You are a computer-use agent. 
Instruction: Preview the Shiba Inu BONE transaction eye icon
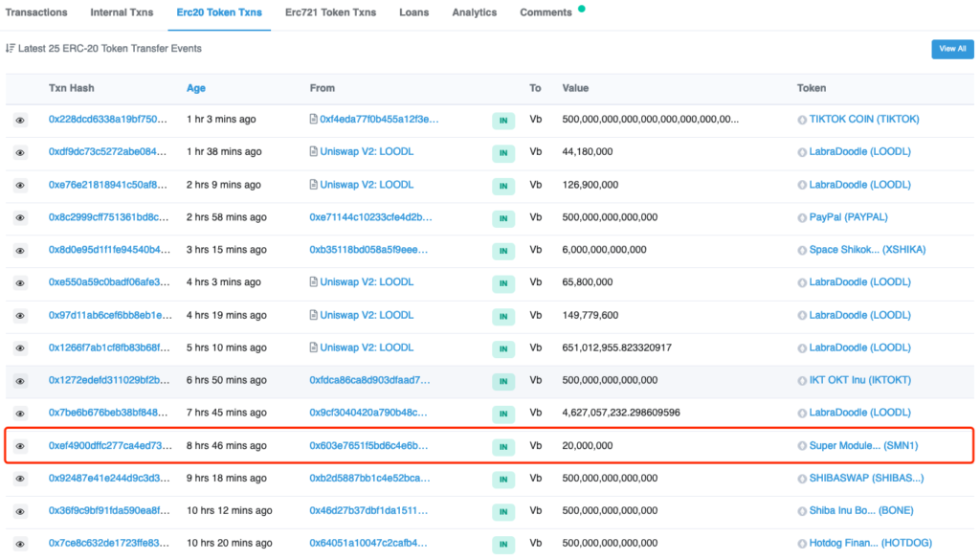(20, 511)
